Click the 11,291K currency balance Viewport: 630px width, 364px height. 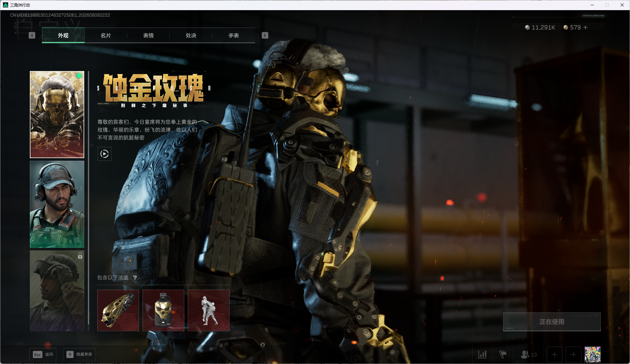click(x=543, y=27)
